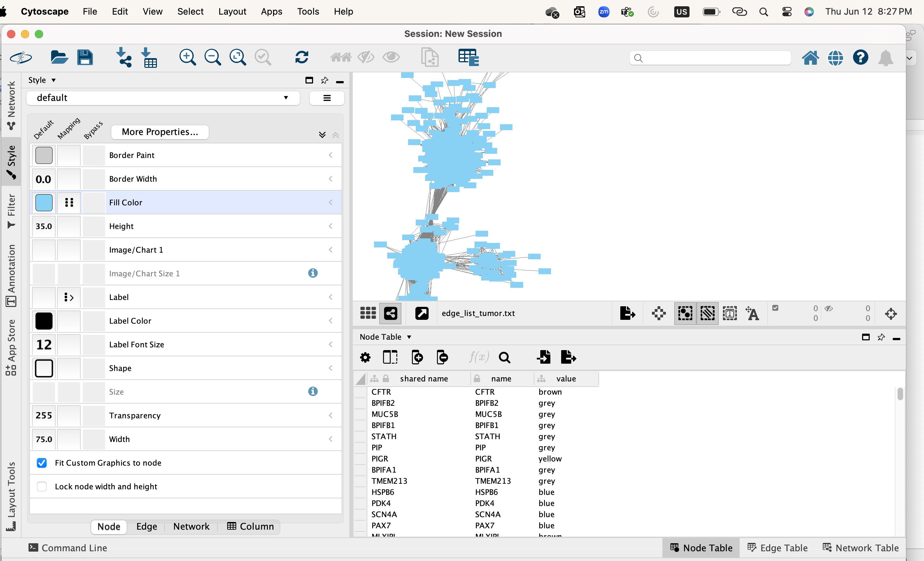Zoom in on the network view
Screen dimensions: 924x561
[187, 57]
